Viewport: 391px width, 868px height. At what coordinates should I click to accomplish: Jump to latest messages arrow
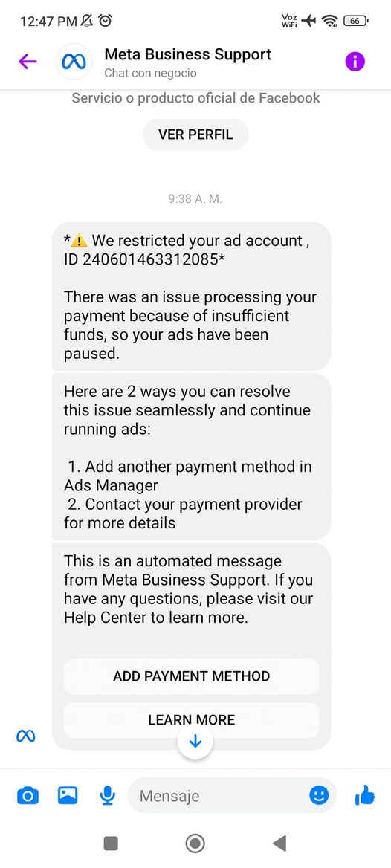(195, 741)
